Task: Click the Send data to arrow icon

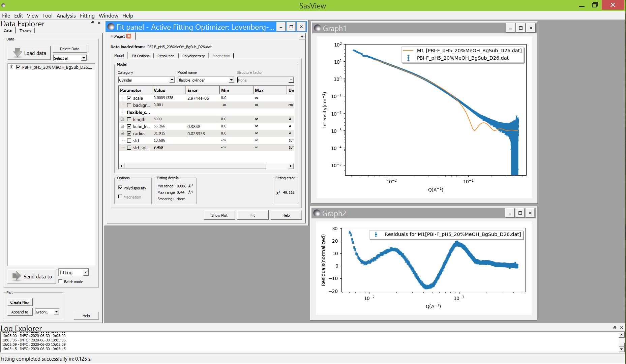Action: point(17,276)
